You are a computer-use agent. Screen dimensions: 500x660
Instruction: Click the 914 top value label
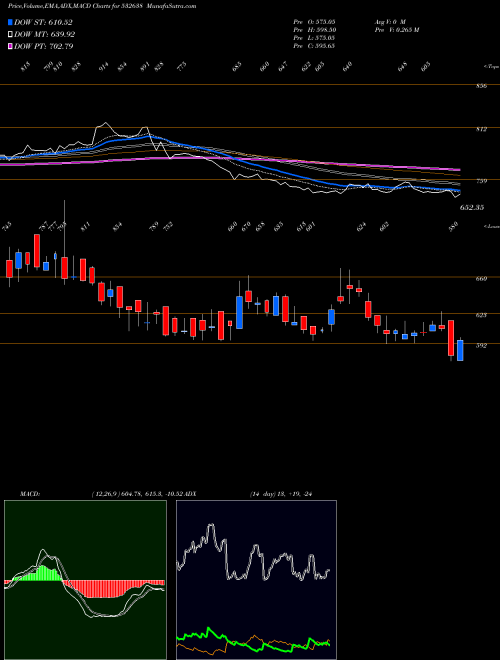104,67
